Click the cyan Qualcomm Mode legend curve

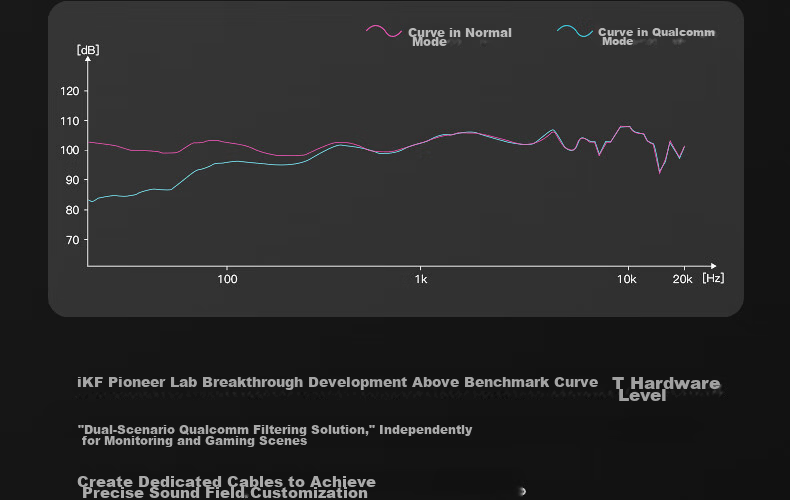click(x=575, y=31)
